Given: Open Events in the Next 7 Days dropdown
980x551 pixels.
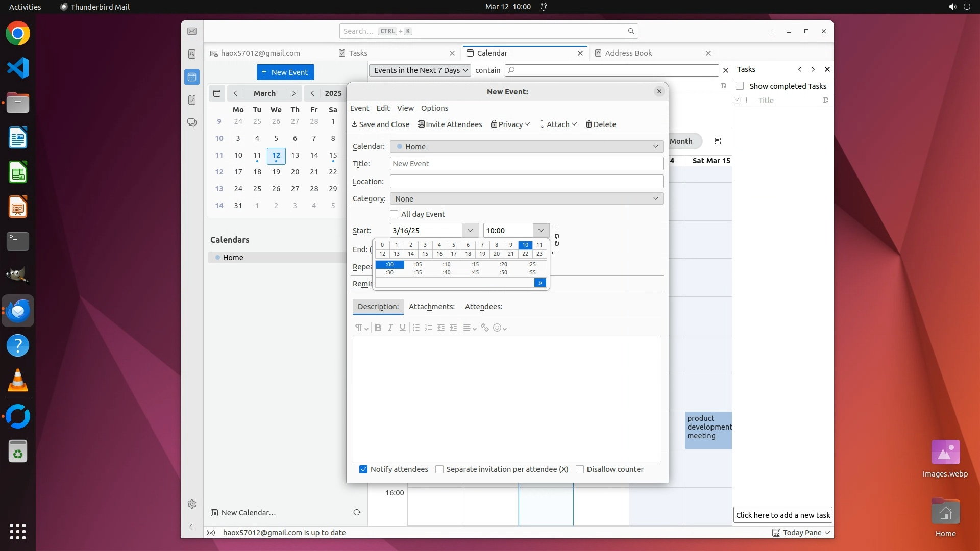Looking at the screenshot, I should [420, 70].
